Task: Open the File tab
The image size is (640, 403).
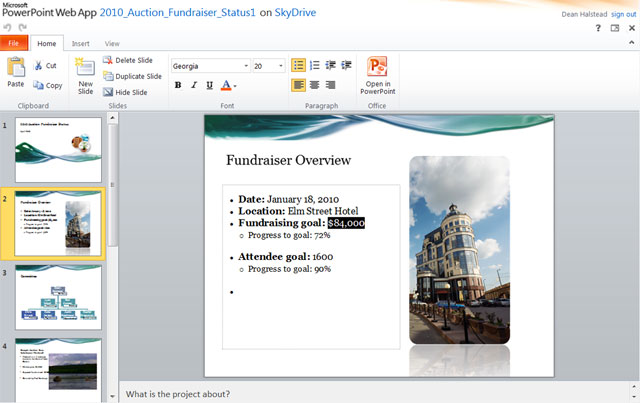Action: [13, 44]
